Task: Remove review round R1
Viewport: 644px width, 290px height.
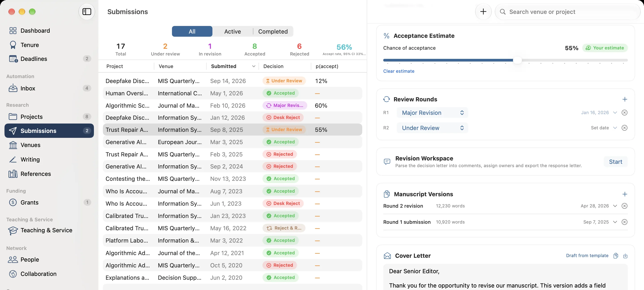Action: point(625,113)
